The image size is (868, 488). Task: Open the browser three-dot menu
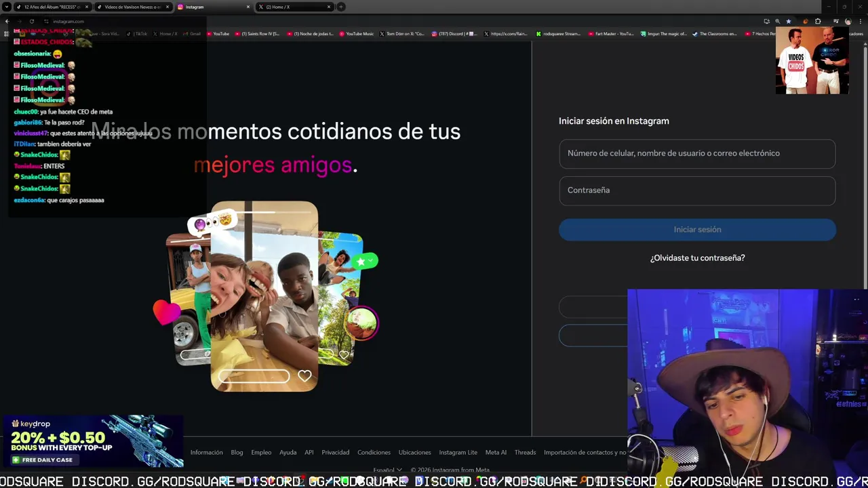coord(859,21)
